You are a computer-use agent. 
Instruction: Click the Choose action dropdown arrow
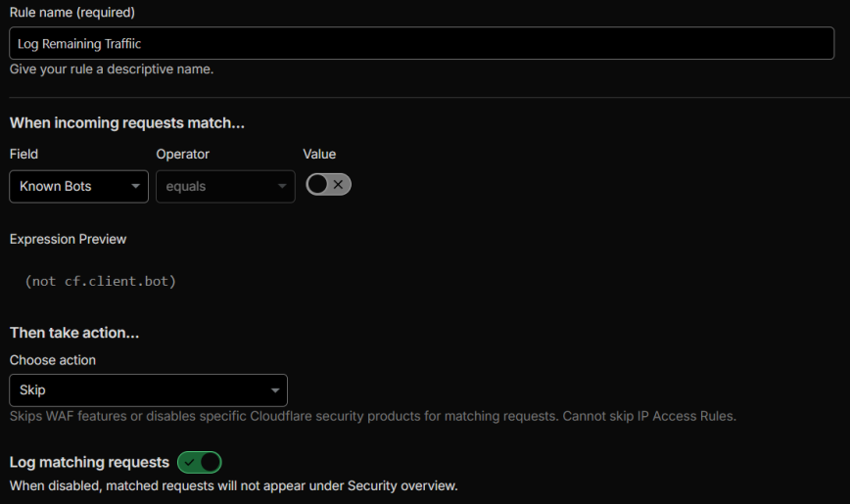coord(274,390)
